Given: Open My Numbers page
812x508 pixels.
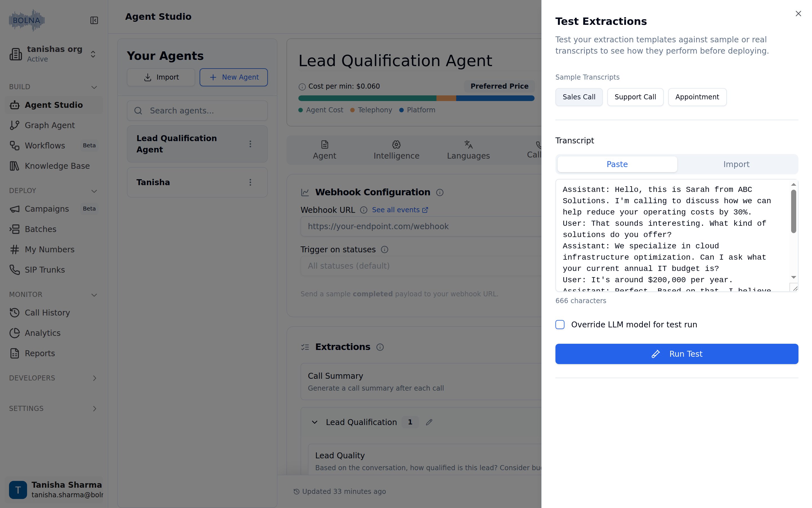Looking at the screenshot, I should coord(54,249).
